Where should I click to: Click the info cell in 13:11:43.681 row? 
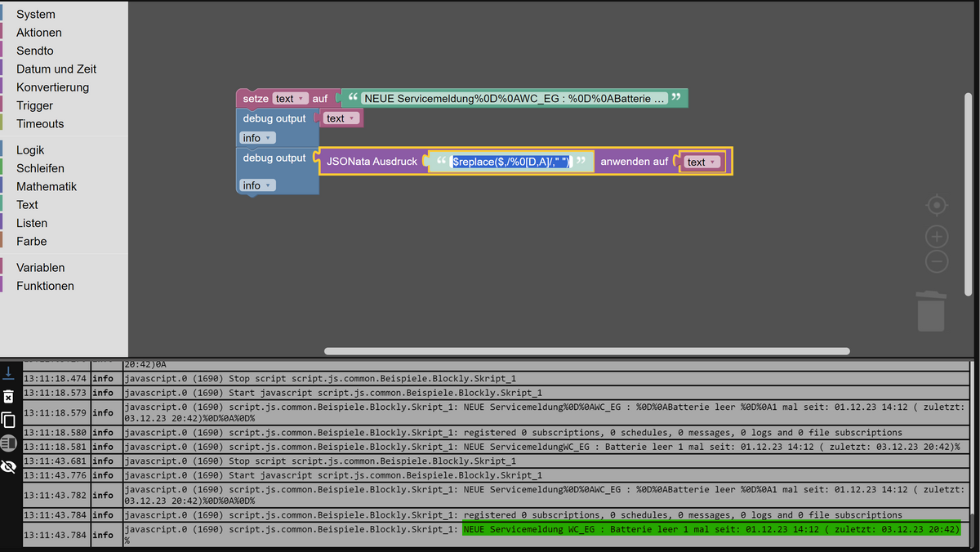(x=106, y=461)
